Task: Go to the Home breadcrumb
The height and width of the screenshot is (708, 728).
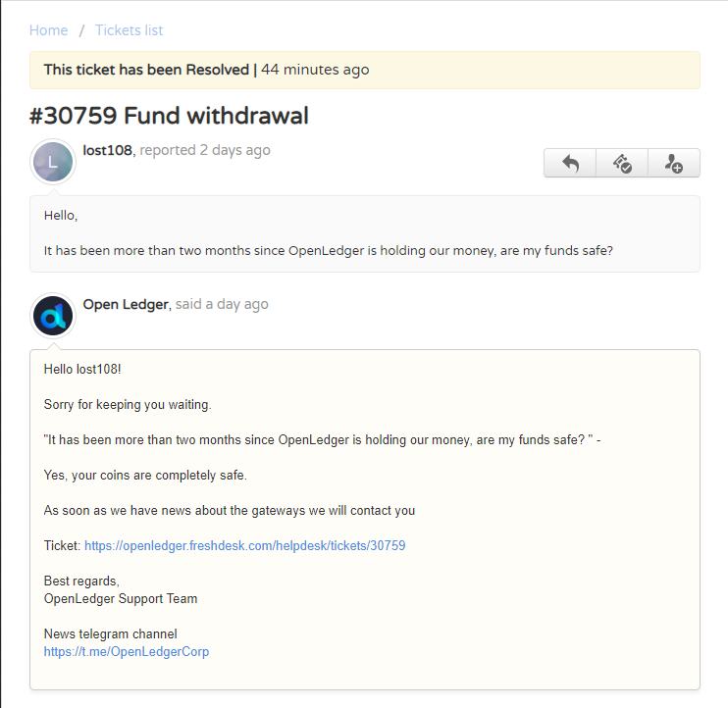Action: [49, 30]
